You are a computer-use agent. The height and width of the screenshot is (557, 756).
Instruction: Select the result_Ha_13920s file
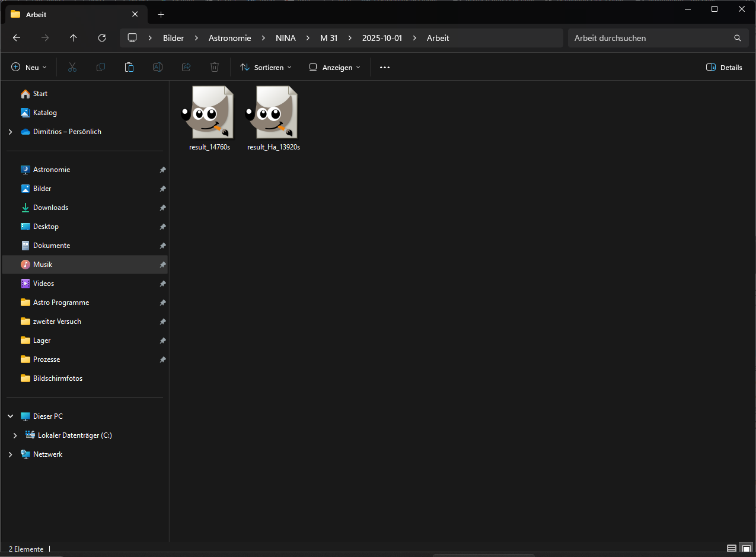[x=273, y=119]
